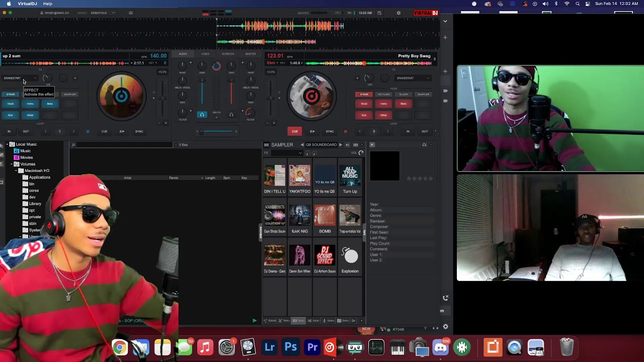
Task: Toggle left deck Vocal stem pad
Action: point(11,104)
